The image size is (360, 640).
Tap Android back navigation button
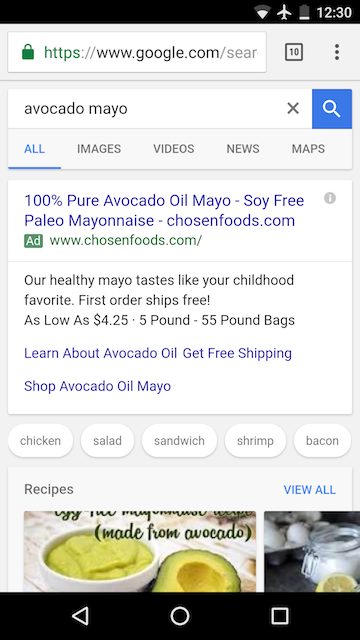coord(80,616)
